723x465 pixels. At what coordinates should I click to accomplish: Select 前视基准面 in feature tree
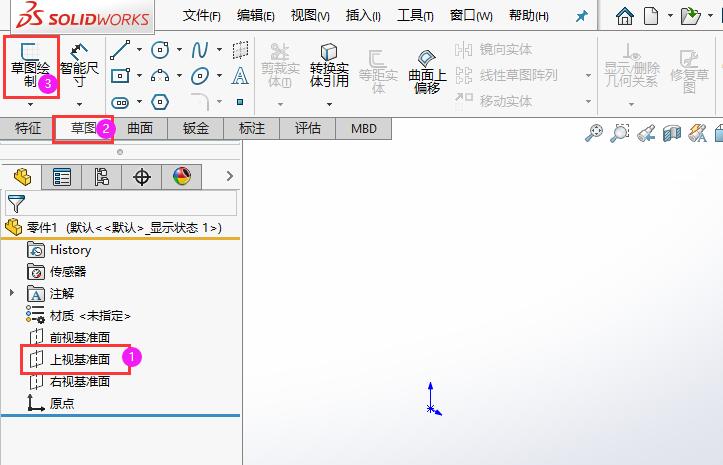pyautogui.click(x=69, y=338)
